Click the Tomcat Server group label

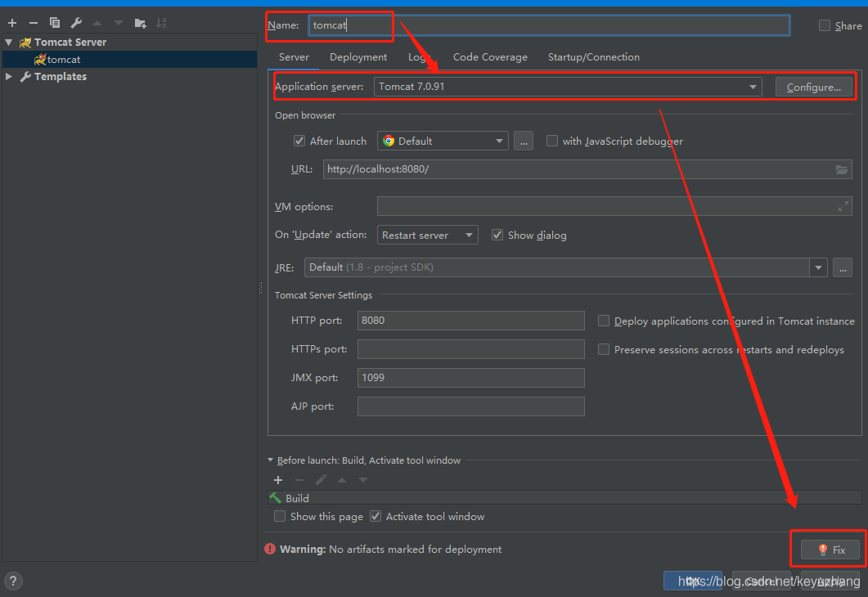tap(70, 42)
